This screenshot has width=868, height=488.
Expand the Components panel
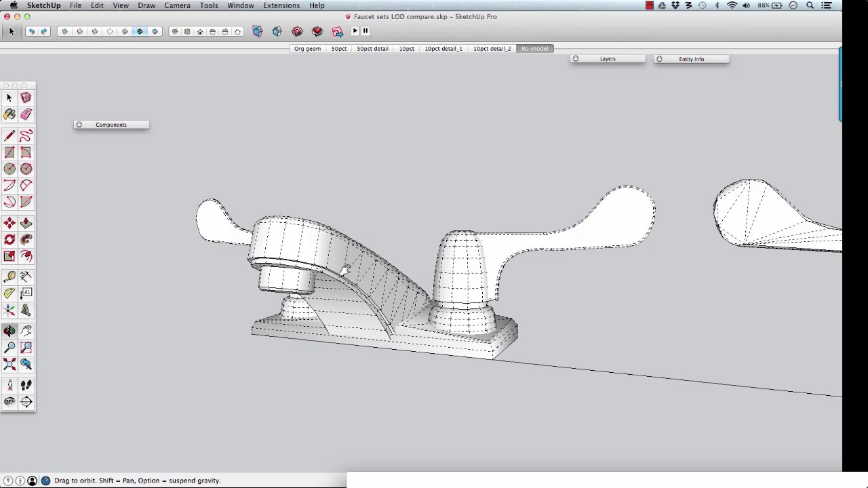[111, 125]
